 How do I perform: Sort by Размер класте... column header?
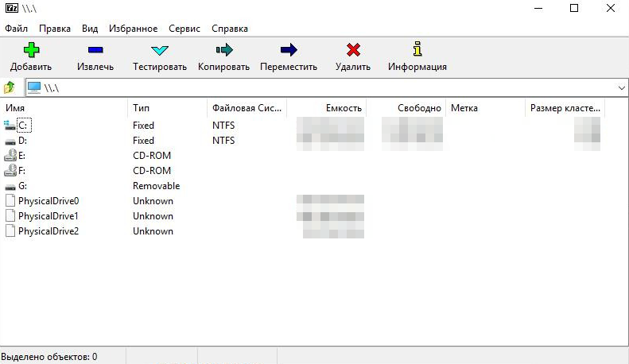tap(565, 108)
